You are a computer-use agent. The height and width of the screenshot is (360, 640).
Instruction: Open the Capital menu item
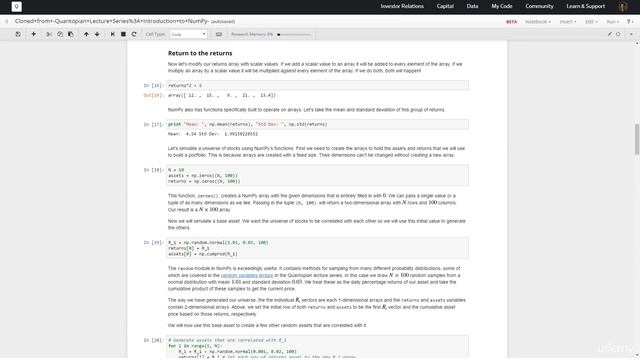tap(445, 6)
